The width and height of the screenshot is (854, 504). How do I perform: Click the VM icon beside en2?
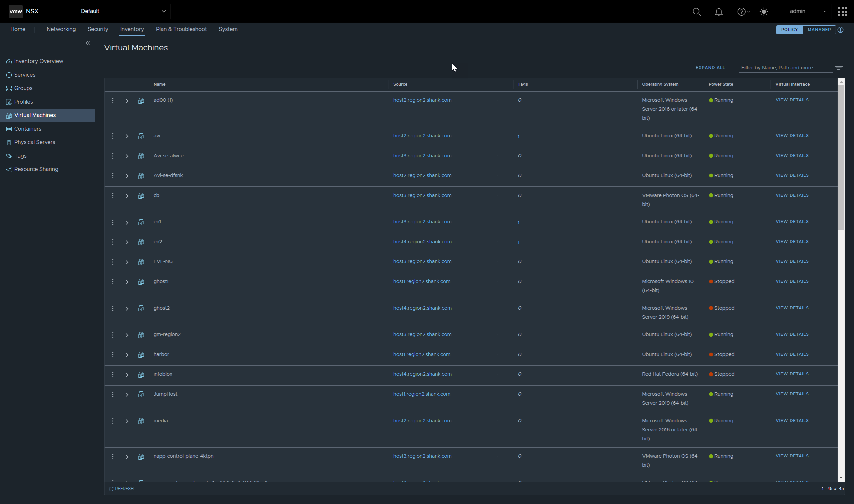click(x=141, y=242)
